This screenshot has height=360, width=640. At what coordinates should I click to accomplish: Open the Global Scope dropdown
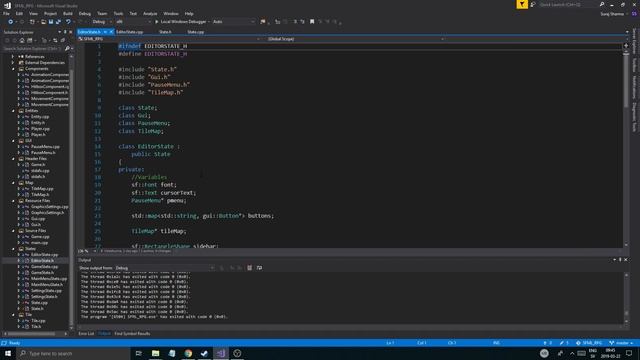pos(356,39)
